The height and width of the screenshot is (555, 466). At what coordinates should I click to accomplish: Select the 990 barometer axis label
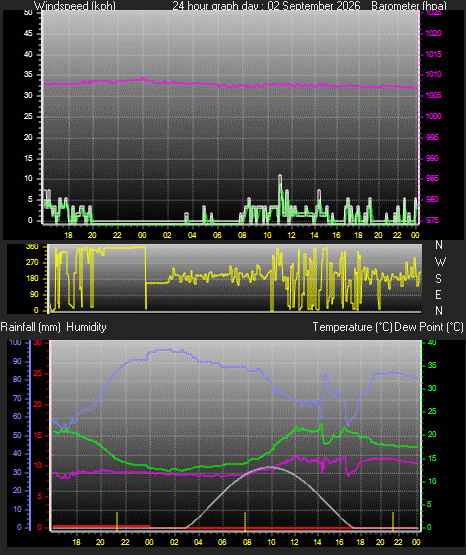432,158
